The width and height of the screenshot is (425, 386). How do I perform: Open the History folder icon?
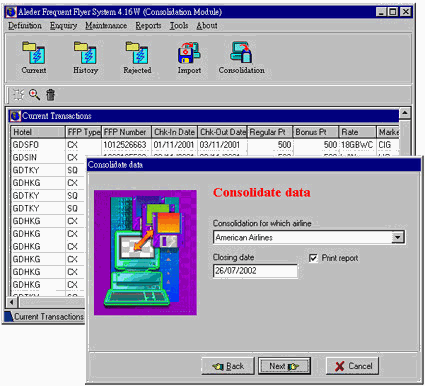[x=85, y=53]
